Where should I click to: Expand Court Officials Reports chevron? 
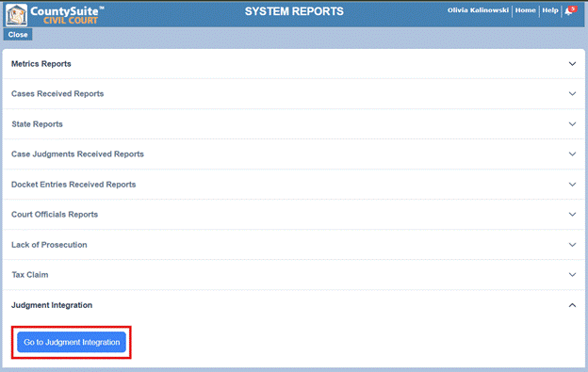tap(572, 215)
